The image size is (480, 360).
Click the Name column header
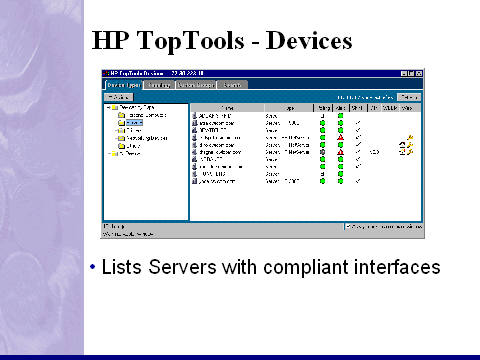pyautogui.click(x=227, y=108)
